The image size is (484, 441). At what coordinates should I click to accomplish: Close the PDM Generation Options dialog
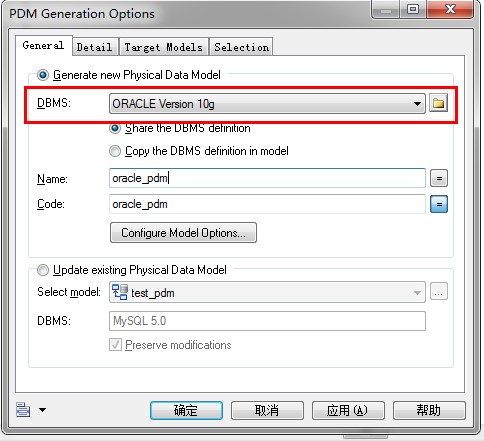coord(451,9)
